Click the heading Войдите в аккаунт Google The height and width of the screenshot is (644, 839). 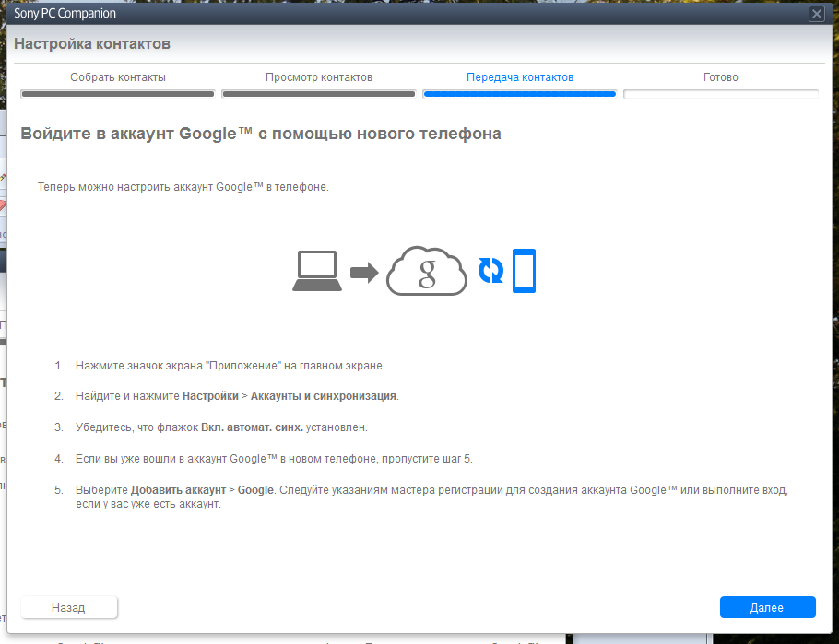261,134
